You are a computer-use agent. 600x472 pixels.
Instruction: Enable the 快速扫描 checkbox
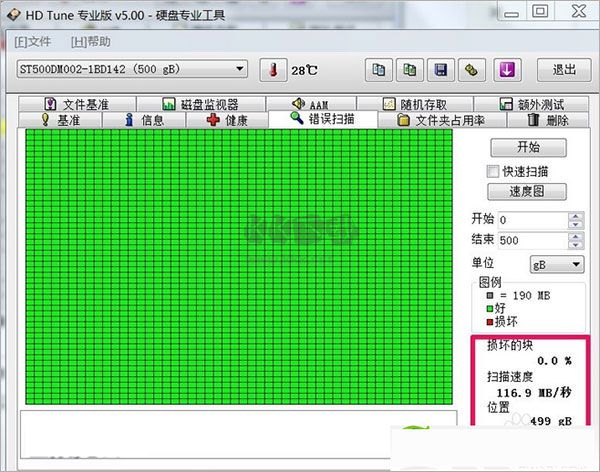[x=493, y=171]
